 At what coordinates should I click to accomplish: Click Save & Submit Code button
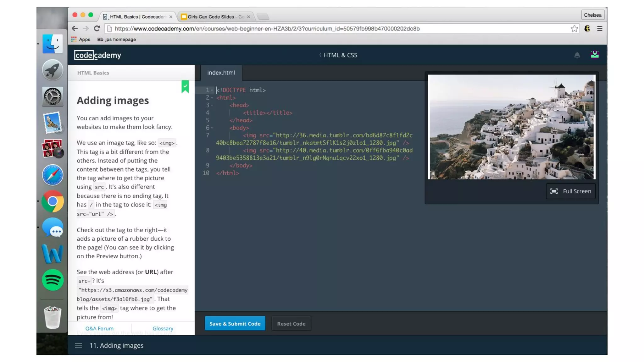pos(235,323)
